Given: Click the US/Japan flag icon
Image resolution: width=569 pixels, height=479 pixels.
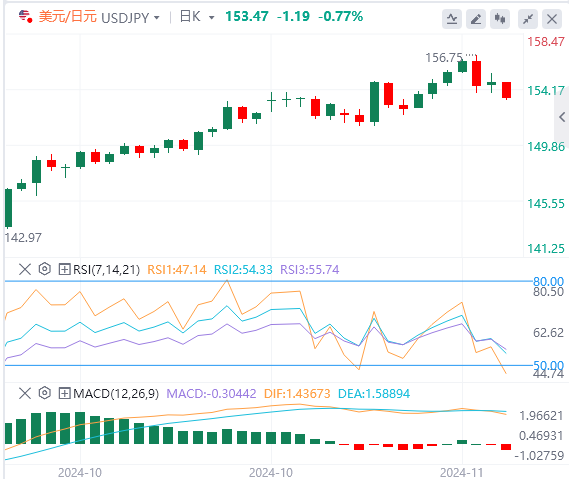Looking at the screenshot, I should [x=25, y=16].
